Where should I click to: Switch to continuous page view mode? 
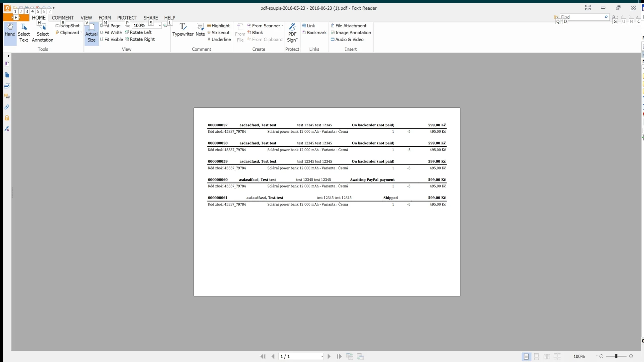pos(536,356)
